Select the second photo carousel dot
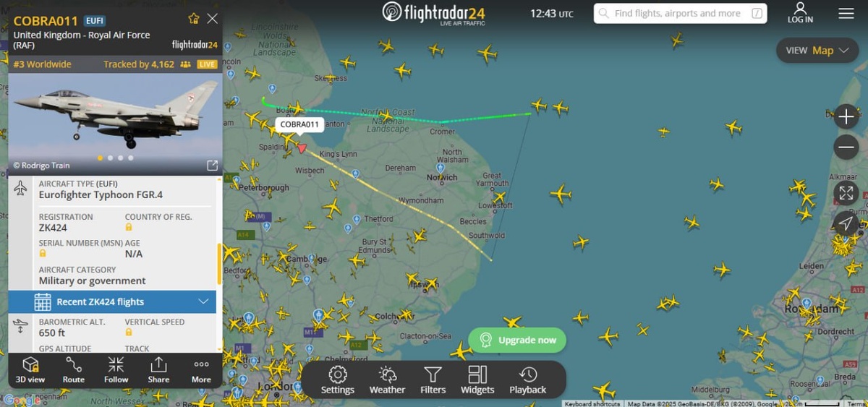 [x=110, y=158]
